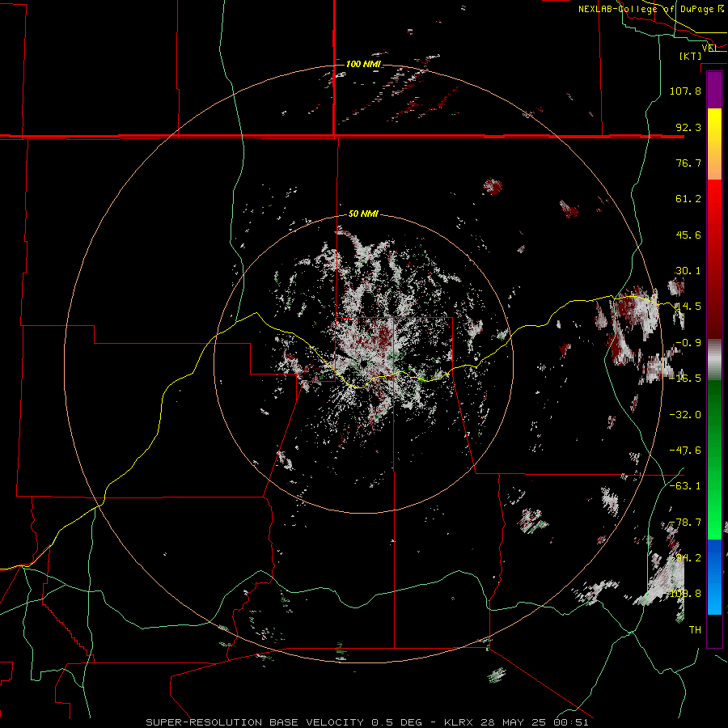728x728 pixels.
Task: Click the purple segment of velocity color bar
Action: tap(714, 91)
